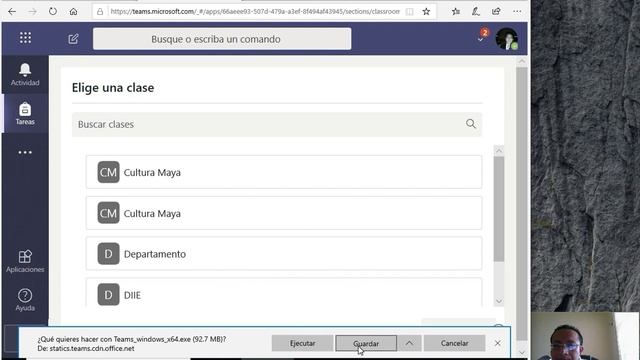Open the Teams app launcher grid
Image resolution: width=640 pixels, height=360 pixels.
pos(25,38)
